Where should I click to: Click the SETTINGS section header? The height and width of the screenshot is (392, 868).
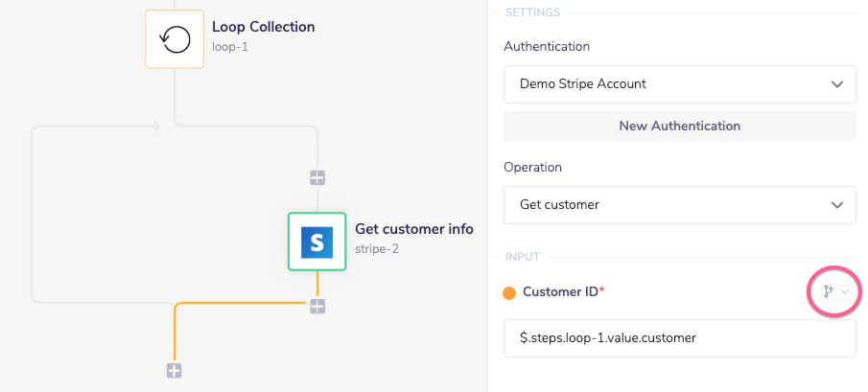pyautogui.click(x=532, y=12)
